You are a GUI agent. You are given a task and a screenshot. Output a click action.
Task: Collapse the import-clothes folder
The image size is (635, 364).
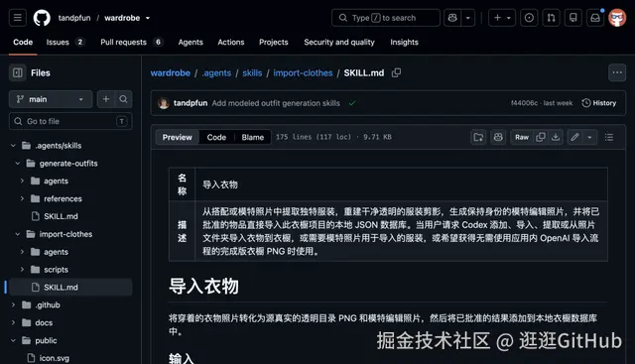tap(18, 234)
